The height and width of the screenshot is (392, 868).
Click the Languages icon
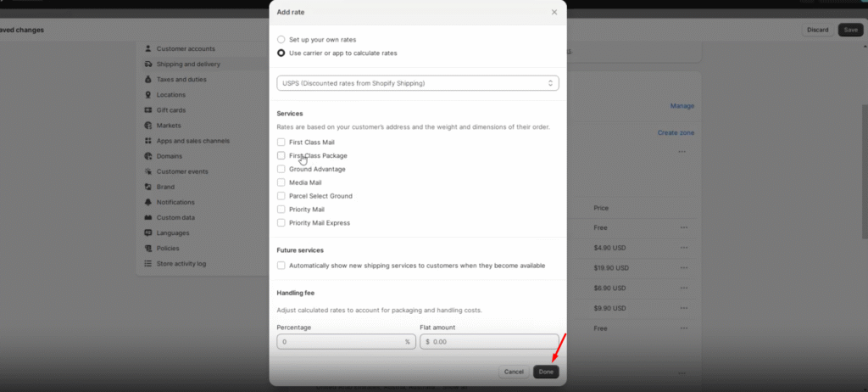pos(147,232)
